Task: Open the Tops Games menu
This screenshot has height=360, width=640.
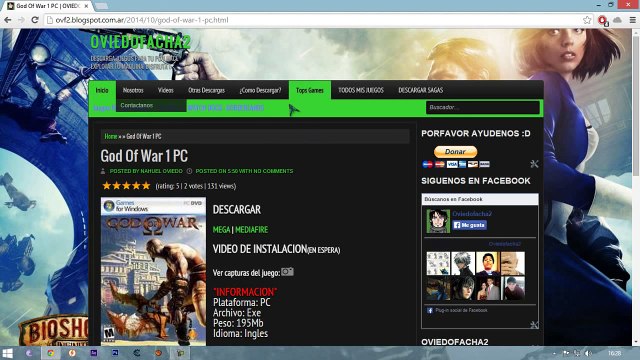Action: (309, 90)
